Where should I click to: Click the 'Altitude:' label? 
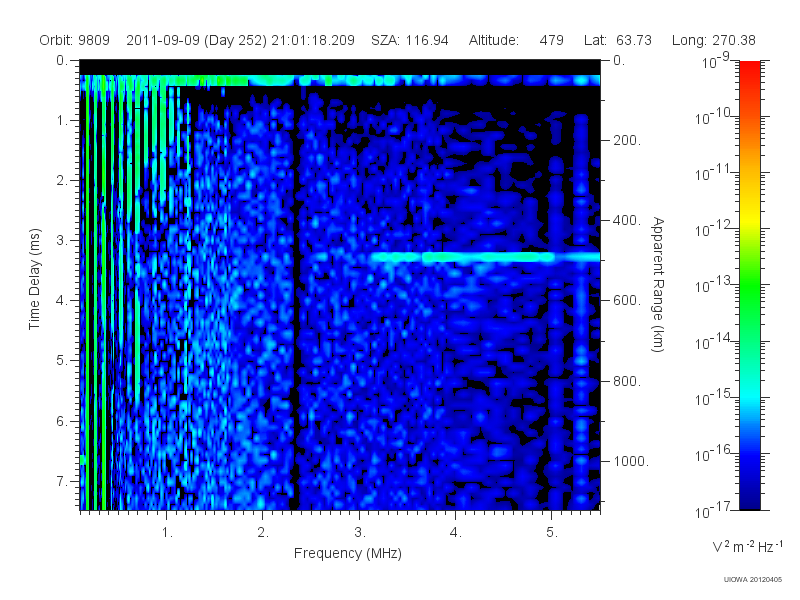[494, 40]
